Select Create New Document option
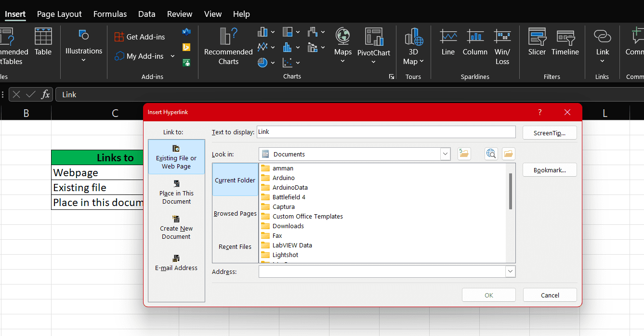 pyautogui.click(x=176, y=227)
